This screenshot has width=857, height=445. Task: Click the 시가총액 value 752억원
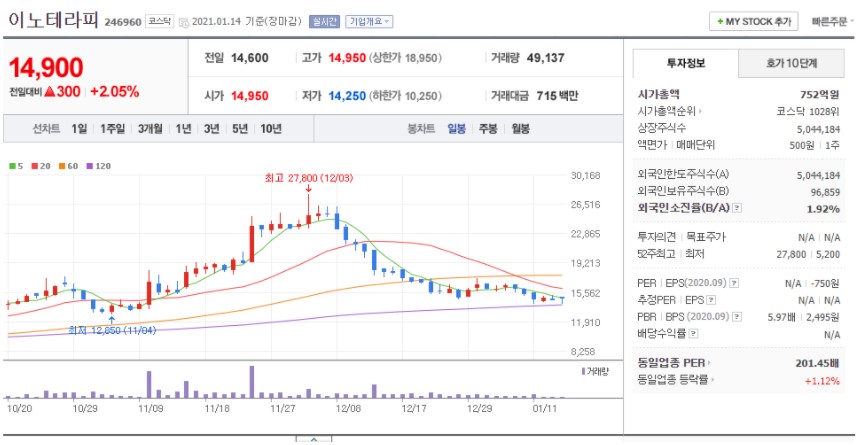(x=819, y=95)
